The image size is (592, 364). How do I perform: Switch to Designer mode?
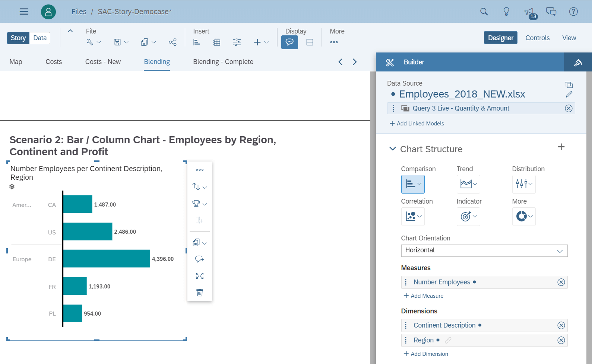click(500, 38)
